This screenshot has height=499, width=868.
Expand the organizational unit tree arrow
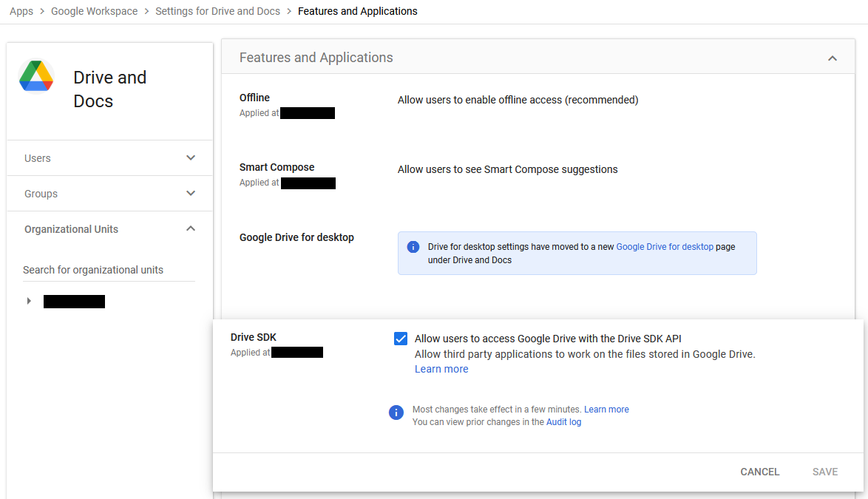(29, 301)
